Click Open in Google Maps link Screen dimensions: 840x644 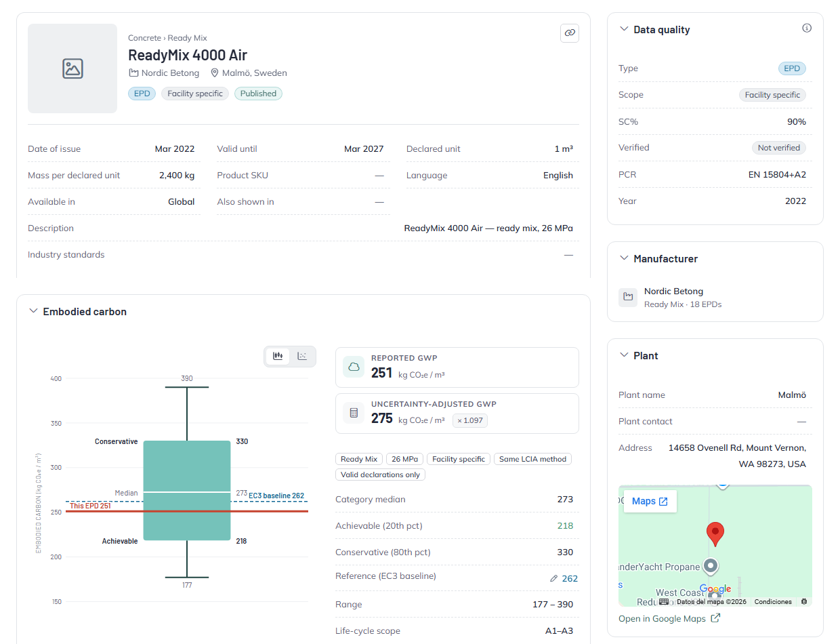pyautogui.click(x=662, y=618)
